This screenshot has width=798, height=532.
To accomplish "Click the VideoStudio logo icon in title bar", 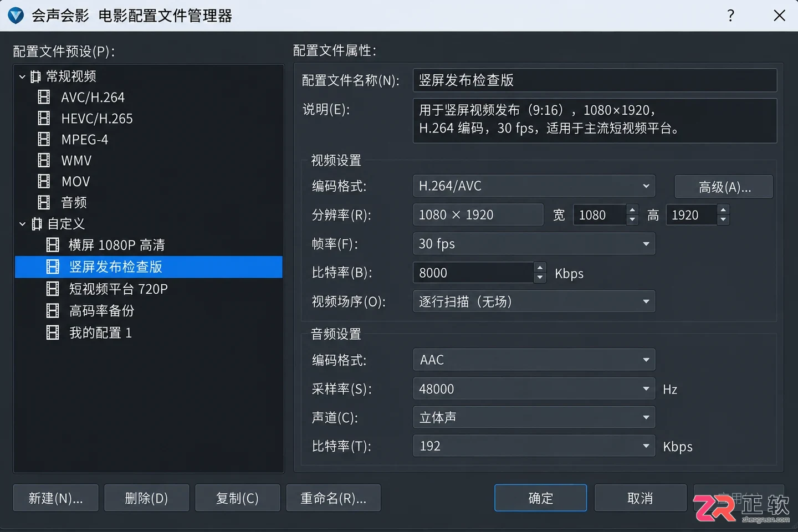I will [x=16, y=16].
